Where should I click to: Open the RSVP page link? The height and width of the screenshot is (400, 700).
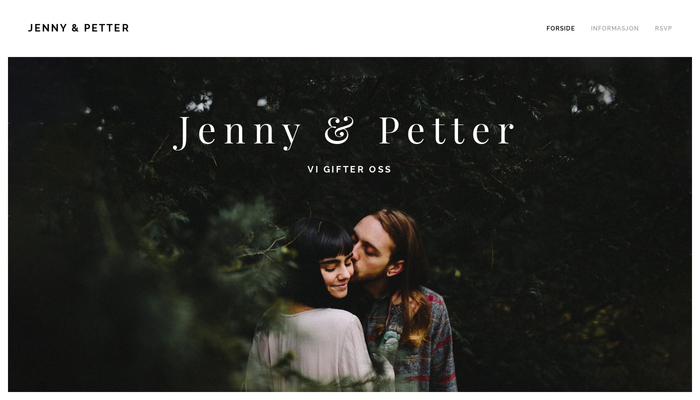click(x=663, y=28)
